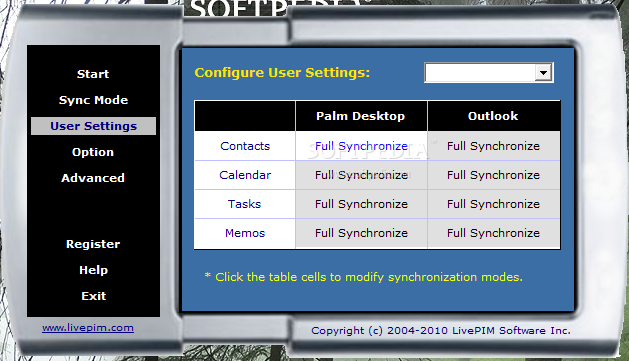Screen dimensions: 629x361
Task: Select Memos Outlook Full Synchronize cell
Action: [493, 233]
